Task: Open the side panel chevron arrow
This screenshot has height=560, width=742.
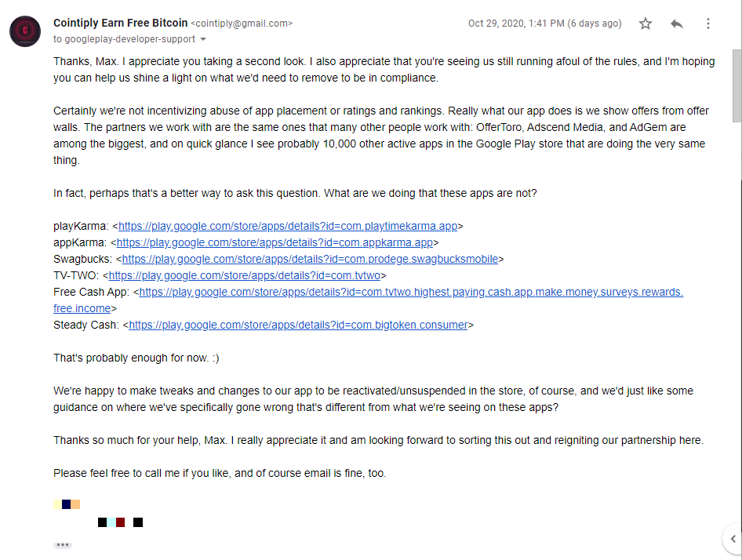Action: click(733, 539)
